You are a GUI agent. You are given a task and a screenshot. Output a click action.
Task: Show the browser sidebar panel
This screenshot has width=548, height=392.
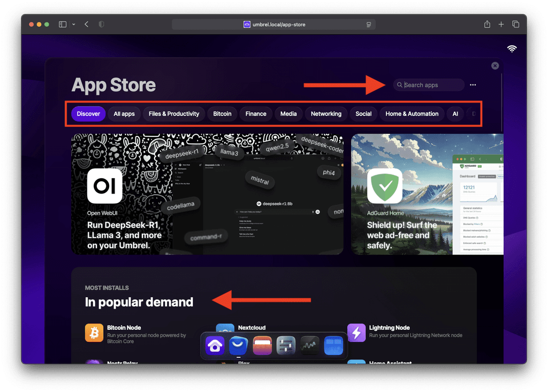(63, 24)
